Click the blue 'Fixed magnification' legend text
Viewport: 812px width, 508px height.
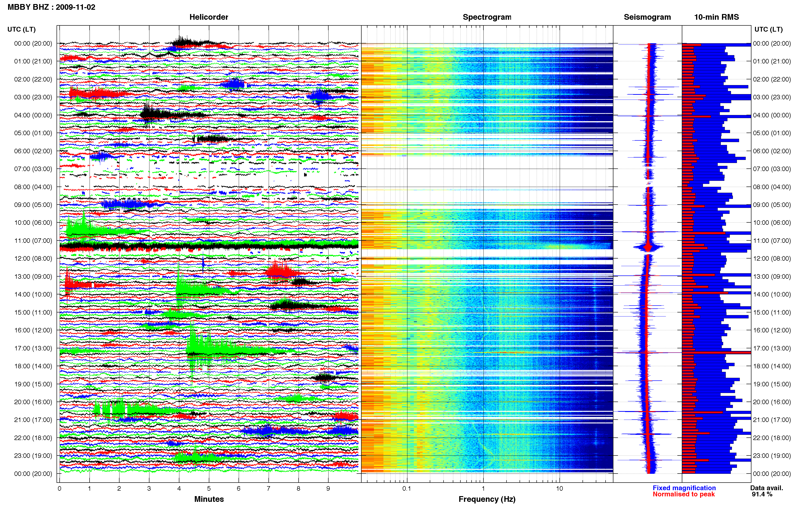tap(684, 488)
